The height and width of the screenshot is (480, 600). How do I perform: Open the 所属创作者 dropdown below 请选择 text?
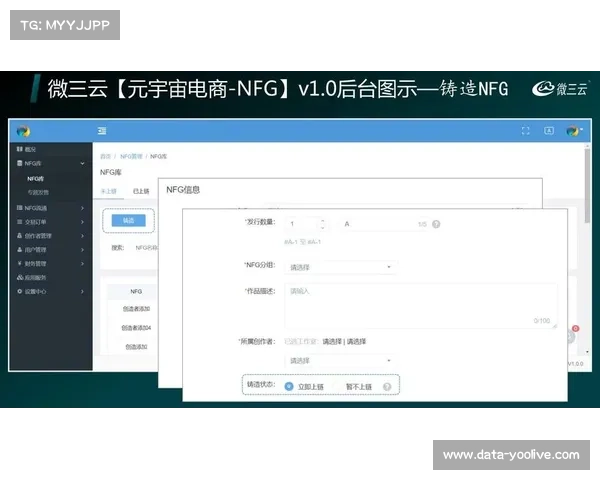tap(341, 361)
